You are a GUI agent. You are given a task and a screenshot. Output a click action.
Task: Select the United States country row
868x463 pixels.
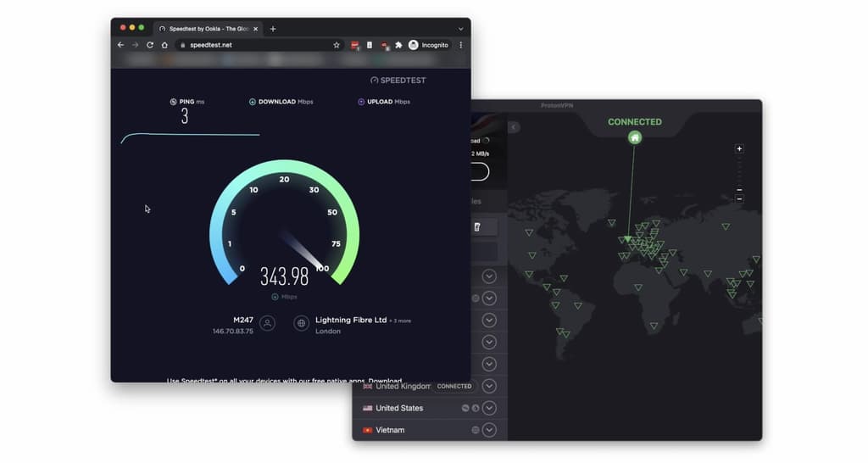pos(430,408)
